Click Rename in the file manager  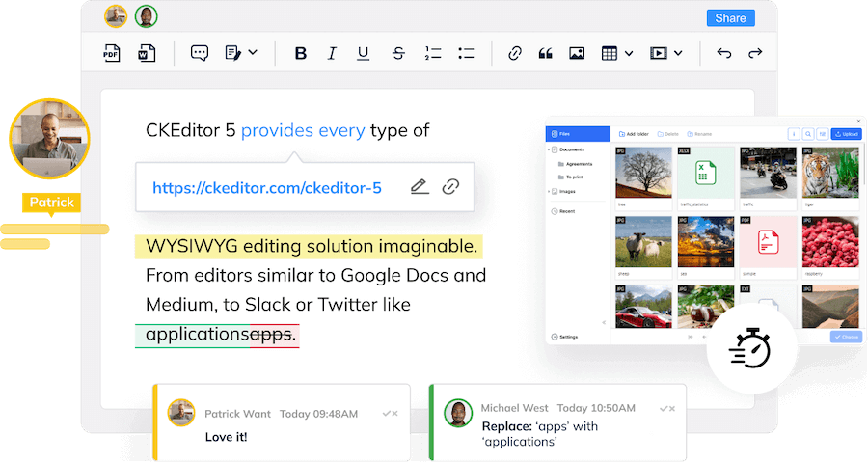(700, 134)
